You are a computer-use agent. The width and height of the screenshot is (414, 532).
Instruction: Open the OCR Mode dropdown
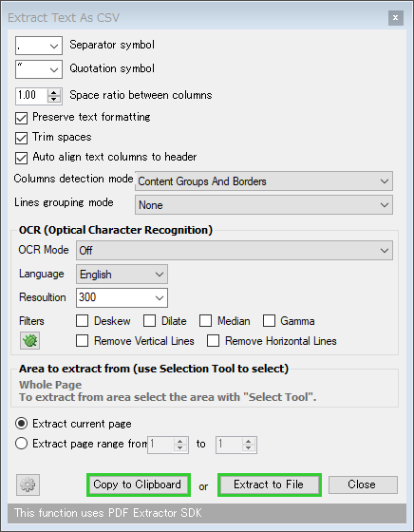tap(235, 251)
